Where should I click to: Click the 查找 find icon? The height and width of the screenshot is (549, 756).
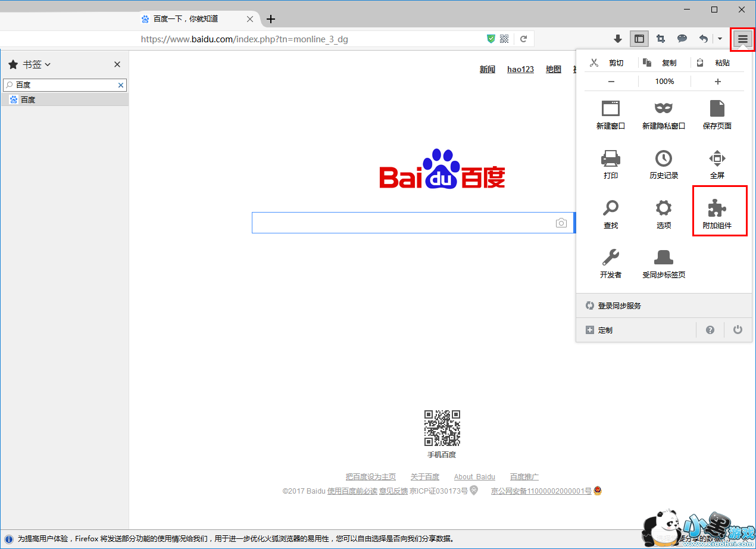(x=611, y=214)
